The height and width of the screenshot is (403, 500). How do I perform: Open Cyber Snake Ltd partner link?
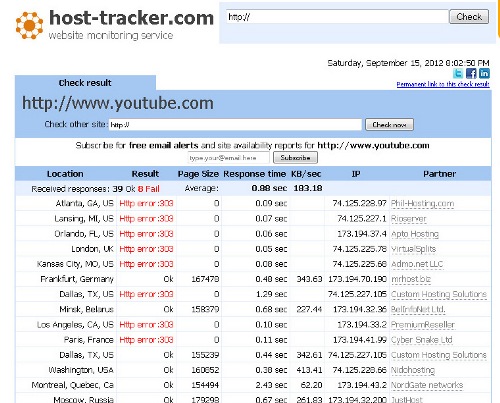tap(422, 340)
